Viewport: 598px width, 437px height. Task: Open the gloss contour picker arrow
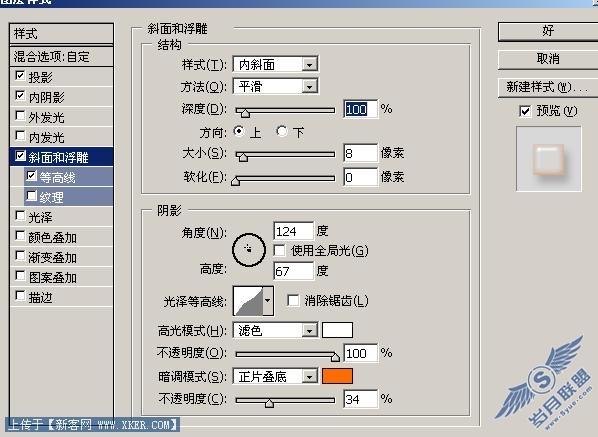[268, 301]
